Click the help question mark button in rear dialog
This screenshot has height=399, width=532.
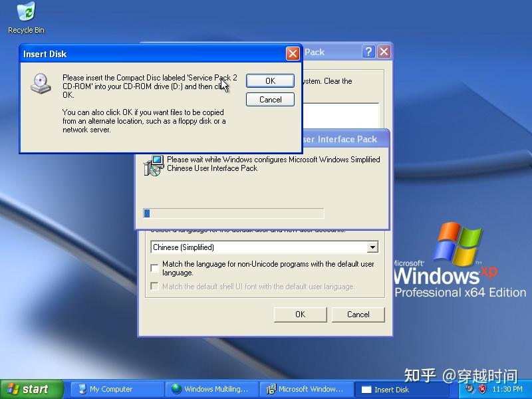368,52
